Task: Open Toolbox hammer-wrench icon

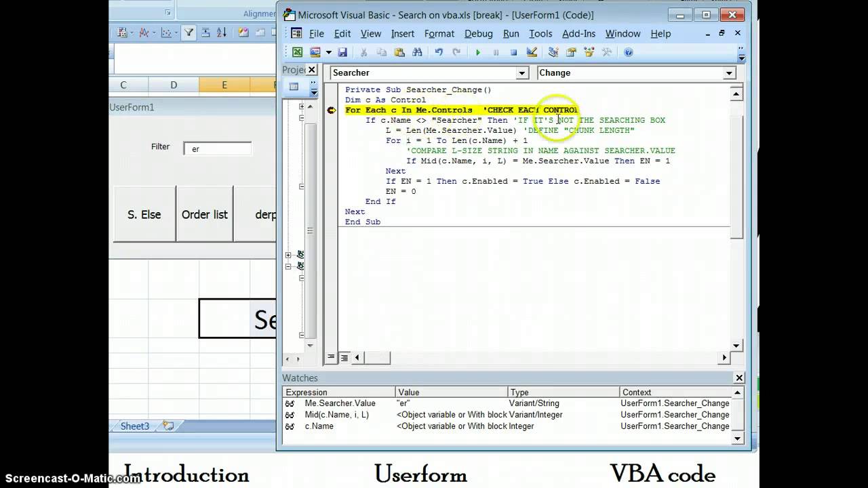Action: (607, 52)
